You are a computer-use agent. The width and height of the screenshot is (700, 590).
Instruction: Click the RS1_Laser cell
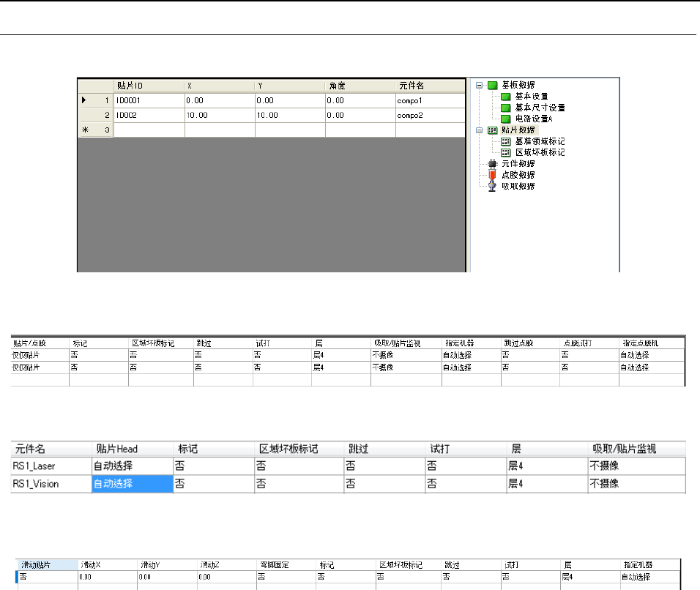(x=51, y=466)
